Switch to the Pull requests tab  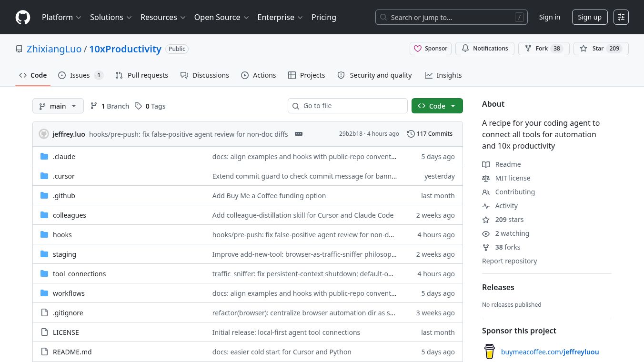pyautogui.click(x=142, y=75)
